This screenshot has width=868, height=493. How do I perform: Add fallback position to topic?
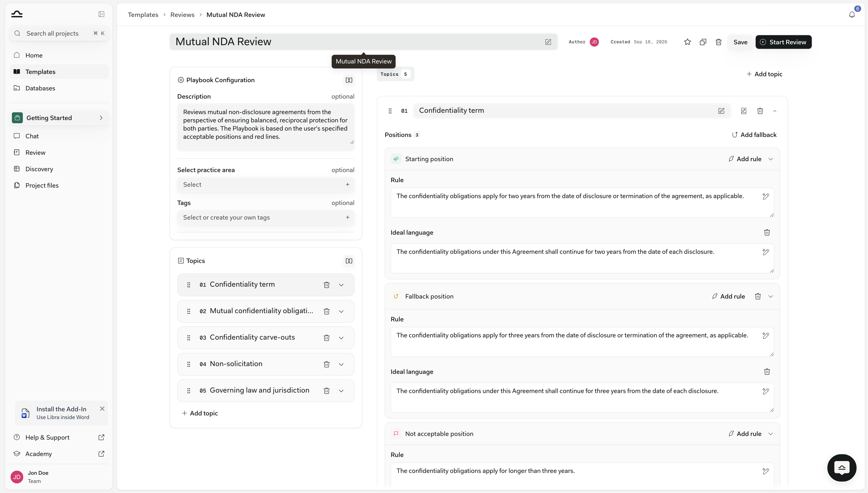[x=754, y=135]
